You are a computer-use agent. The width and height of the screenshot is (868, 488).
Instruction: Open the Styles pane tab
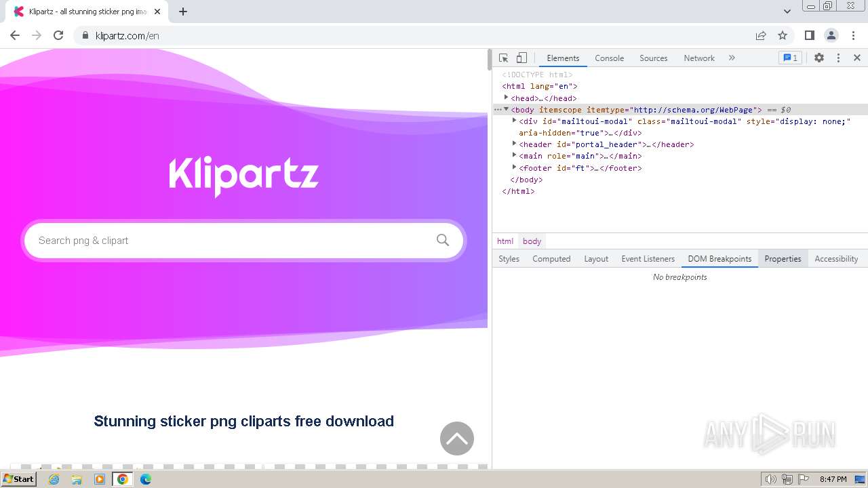[x=509, y=259]
